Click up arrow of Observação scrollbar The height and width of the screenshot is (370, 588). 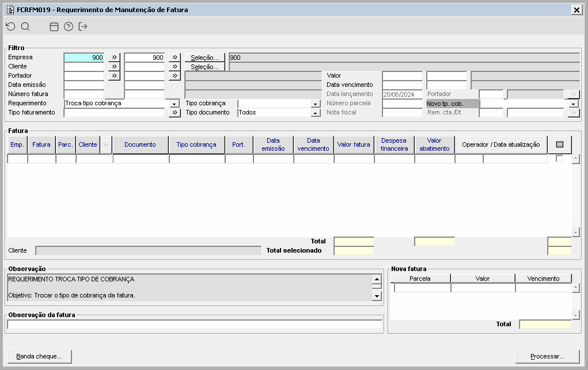tap(377, 279)
